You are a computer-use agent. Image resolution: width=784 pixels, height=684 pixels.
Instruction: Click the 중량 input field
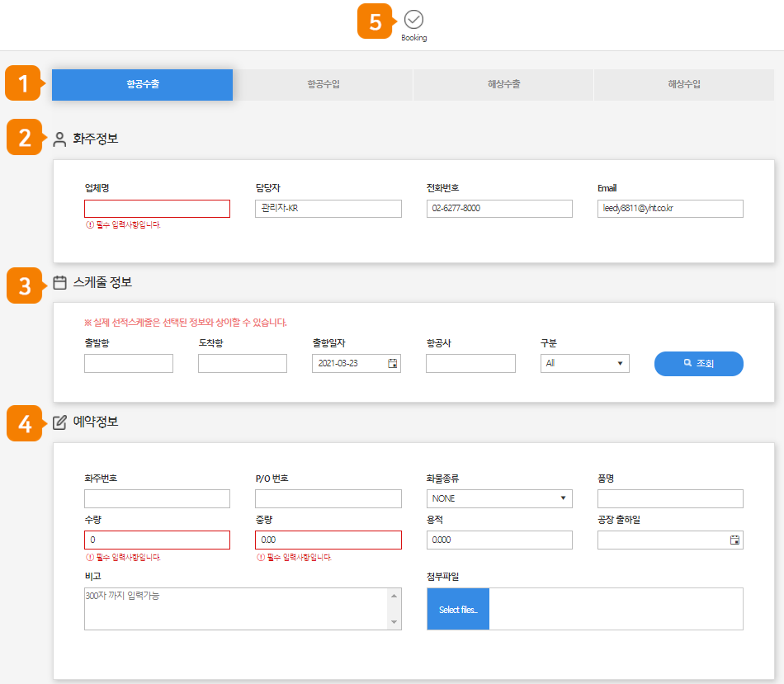[328, 540]
